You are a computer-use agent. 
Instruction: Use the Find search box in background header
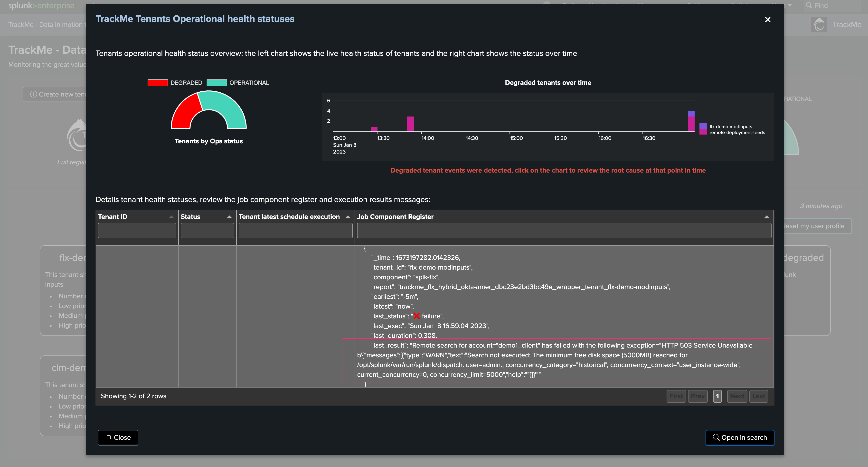pyautogui.click(x=832, y=5)
